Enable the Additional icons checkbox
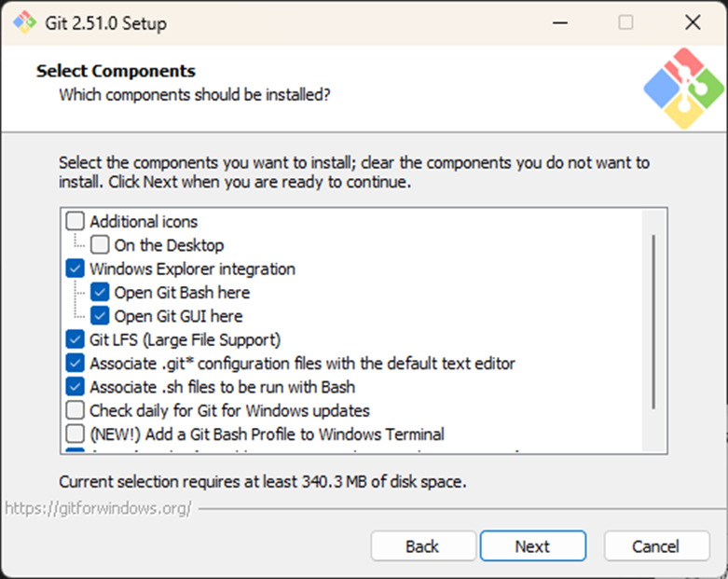 tap(76, 222)
